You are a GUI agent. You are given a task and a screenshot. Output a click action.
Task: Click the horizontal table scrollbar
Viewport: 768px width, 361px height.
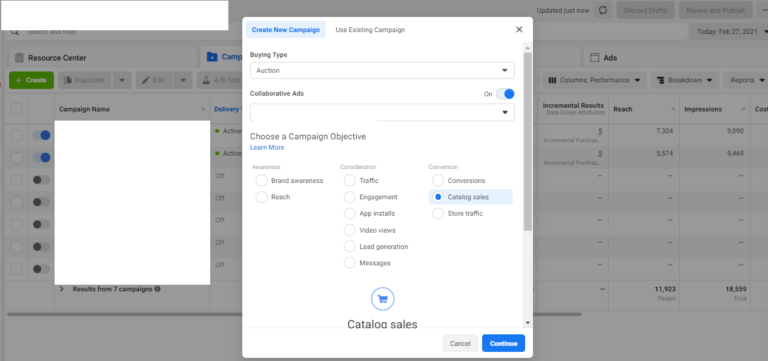pyautogui.click(x=294, y=314)
